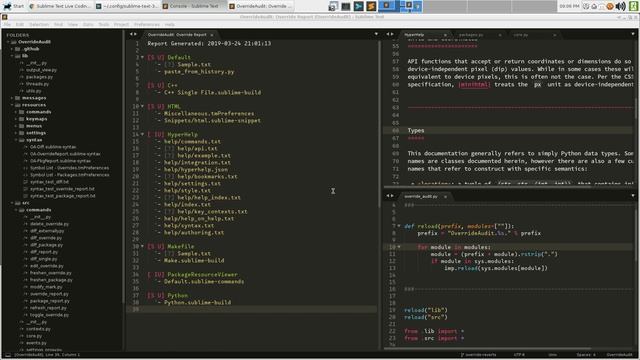Open the Help menu
Image resolution: width=640 pixels, height=360 pixels.
pyautogui.click(x=170, y=24)
